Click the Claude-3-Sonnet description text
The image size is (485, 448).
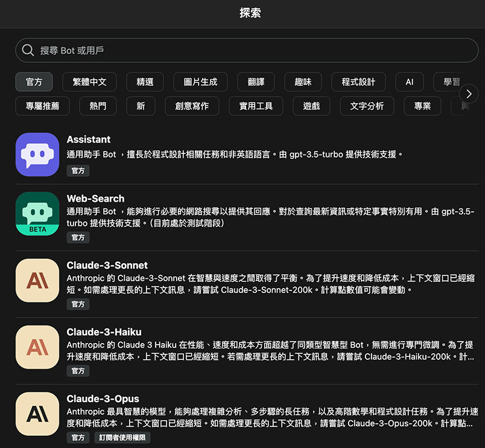[271, 284]
